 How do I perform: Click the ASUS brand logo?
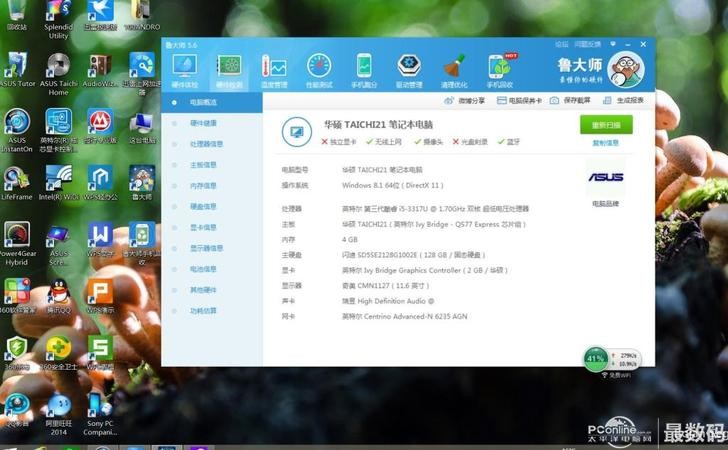pyautogui.click(x=605, y=177)
